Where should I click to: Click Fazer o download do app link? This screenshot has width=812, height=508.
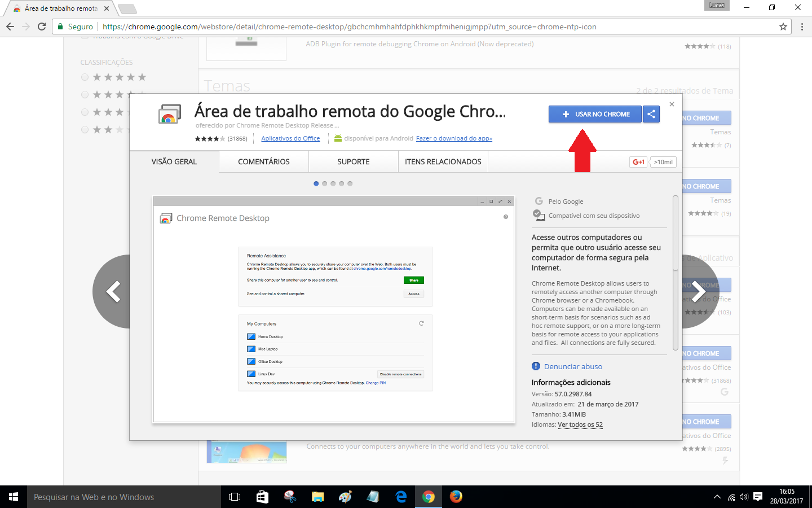tap(454, 138)
